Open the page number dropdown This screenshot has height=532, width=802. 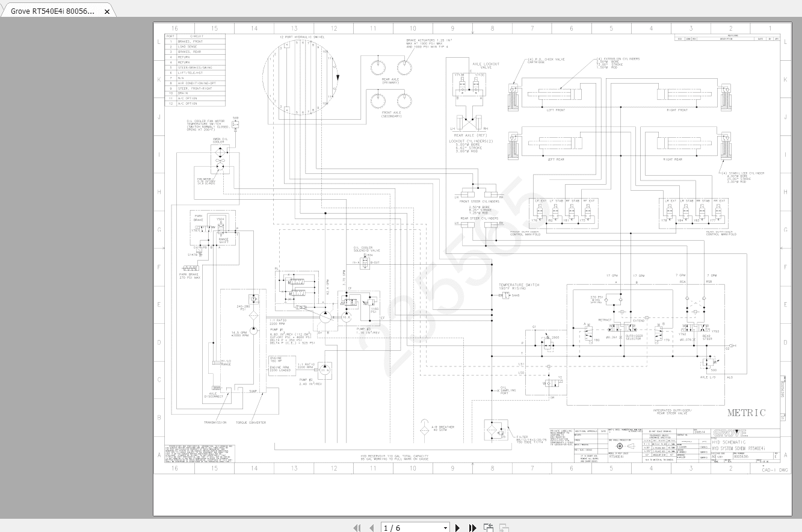pos(446,527)
